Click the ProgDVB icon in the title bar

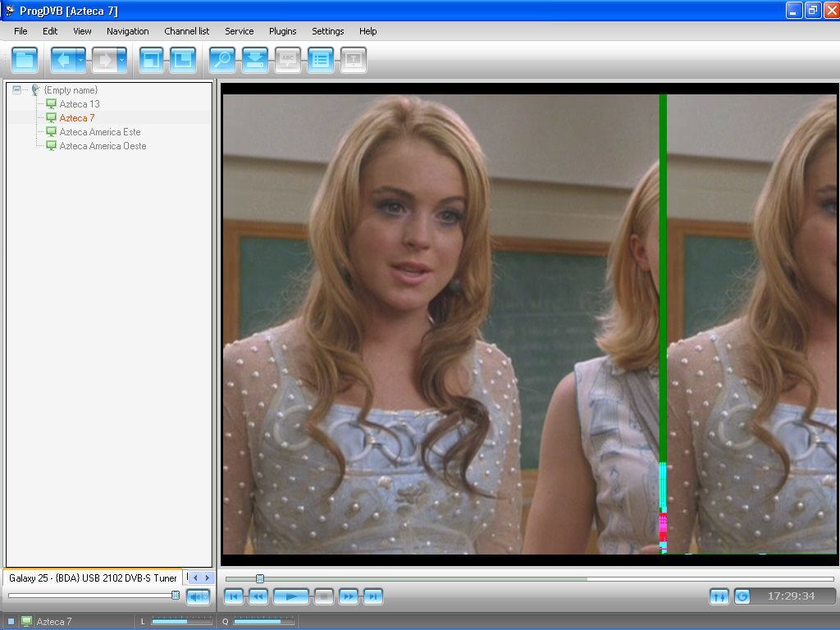tap(10, 11)
